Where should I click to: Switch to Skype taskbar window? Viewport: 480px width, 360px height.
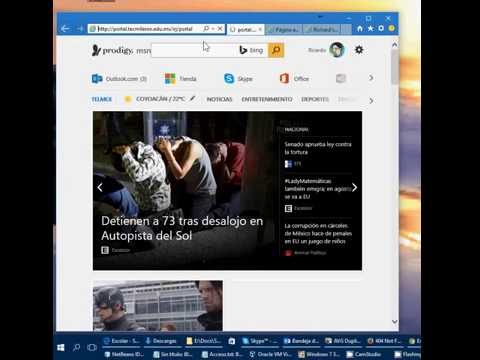pyautogui.click(x=259, y=341)
